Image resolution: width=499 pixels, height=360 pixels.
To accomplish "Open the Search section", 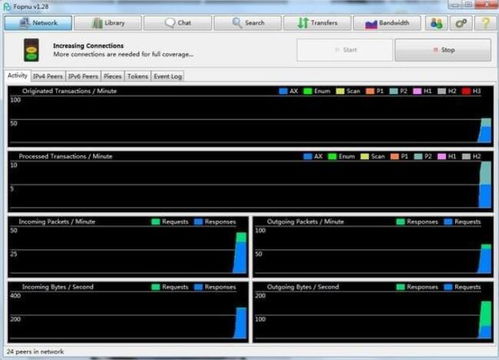I will tap(248, 23).
